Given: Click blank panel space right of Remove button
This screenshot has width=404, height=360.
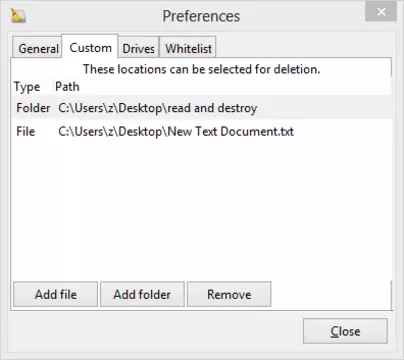Looking at the screenshot, I should click(x=331, y=294).
